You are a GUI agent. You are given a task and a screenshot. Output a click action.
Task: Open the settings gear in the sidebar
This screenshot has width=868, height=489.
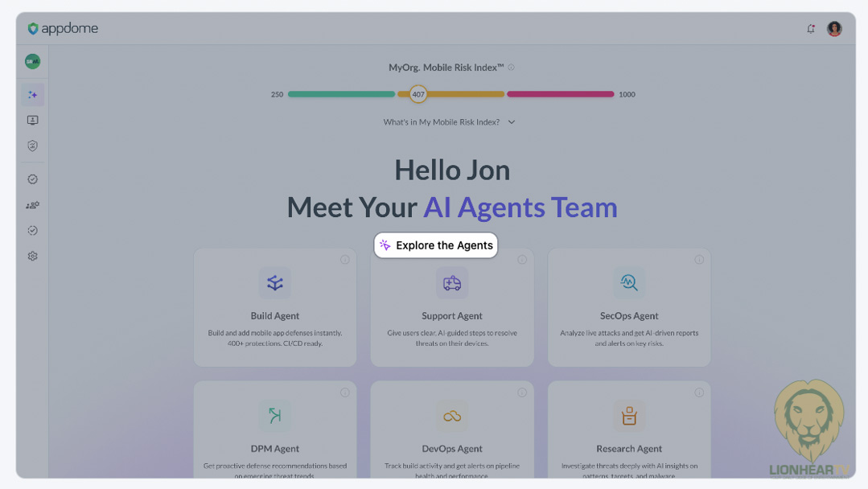(x=32, y=257)
